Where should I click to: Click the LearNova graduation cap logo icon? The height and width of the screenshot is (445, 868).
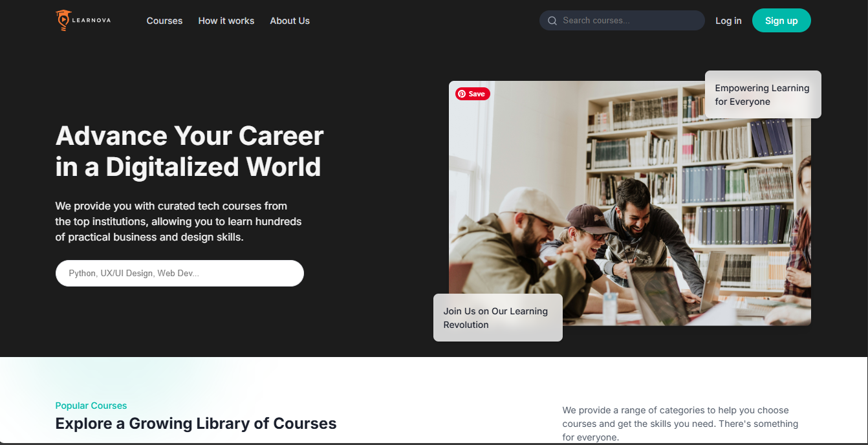pyautogui.click(x=63, y=21)
